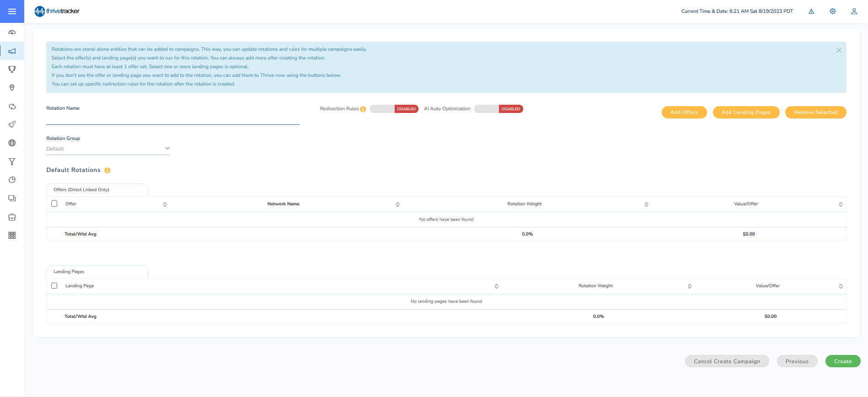Select Offers (Direct Linked Only) tab
The width and height of the screenshot is (868, 397).
tap(97, 190)
